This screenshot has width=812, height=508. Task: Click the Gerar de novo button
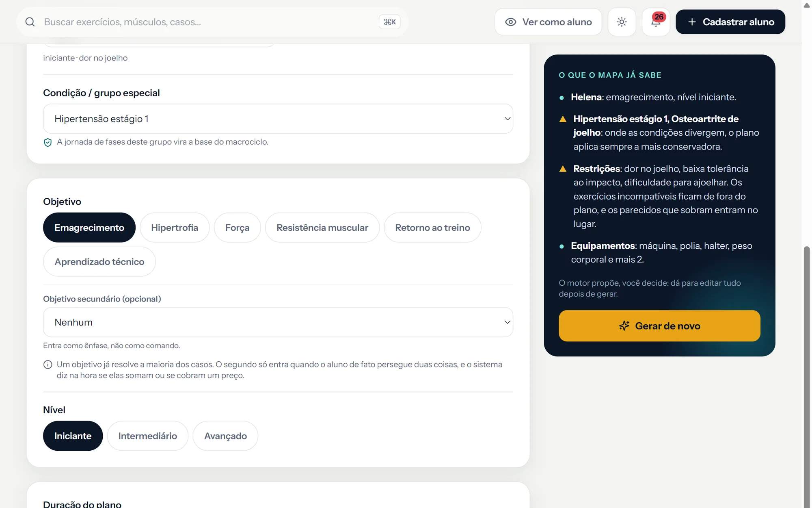(659, 326)
